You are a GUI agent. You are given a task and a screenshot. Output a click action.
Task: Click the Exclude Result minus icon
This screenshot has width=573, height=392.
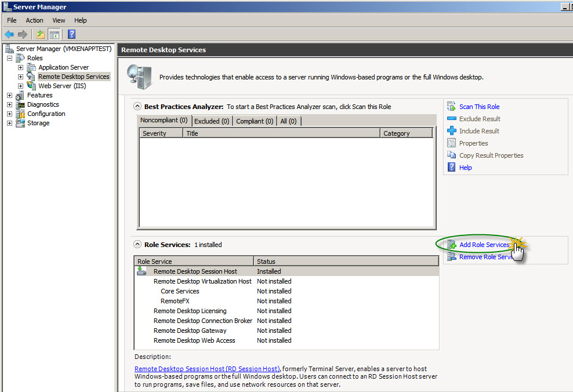point(452,119)
